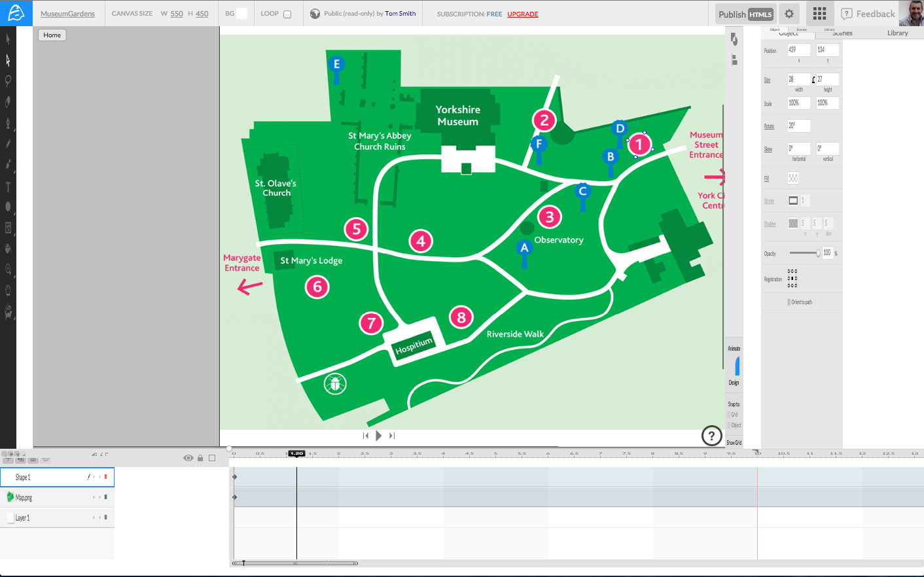924x577 pixels.
Task: Enable Snap to Grid checkbox
Action: [729, 415]
